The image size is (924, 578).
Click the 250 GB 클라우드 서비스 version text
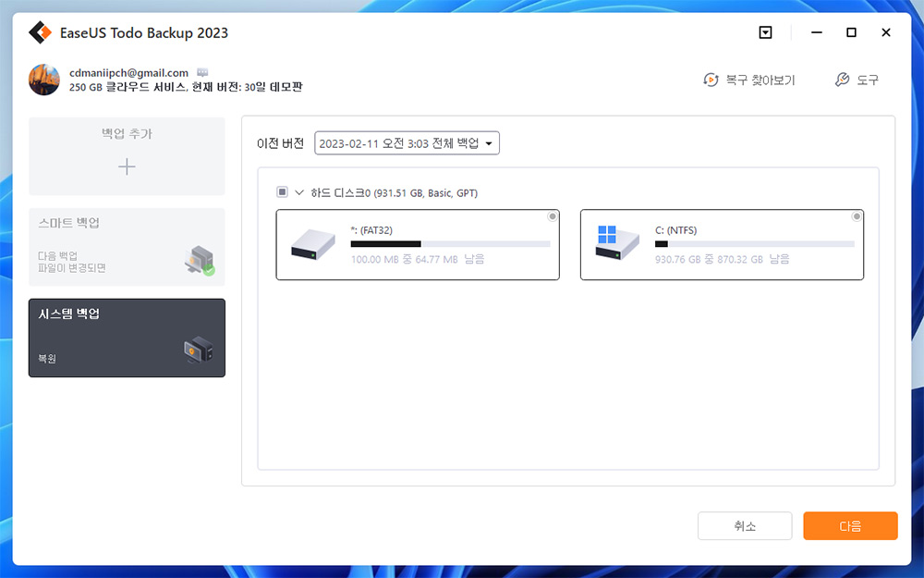[x=186, y=87]
